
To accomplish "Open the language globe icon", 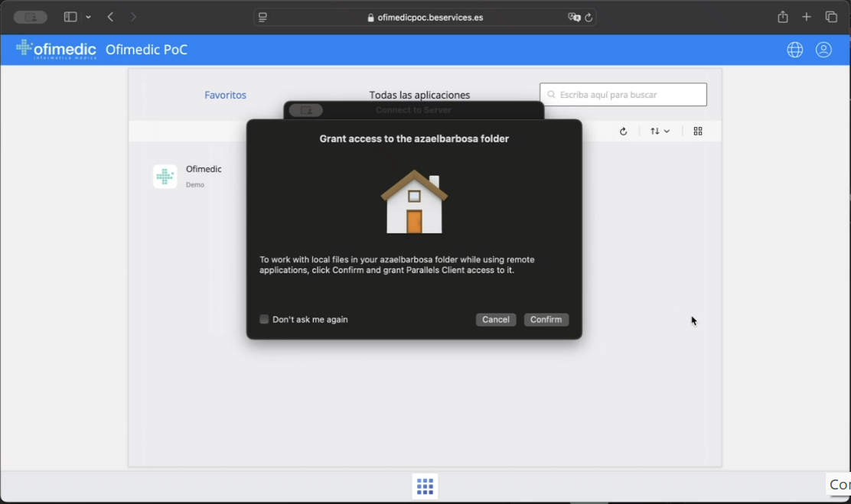I will coord(794,50).
